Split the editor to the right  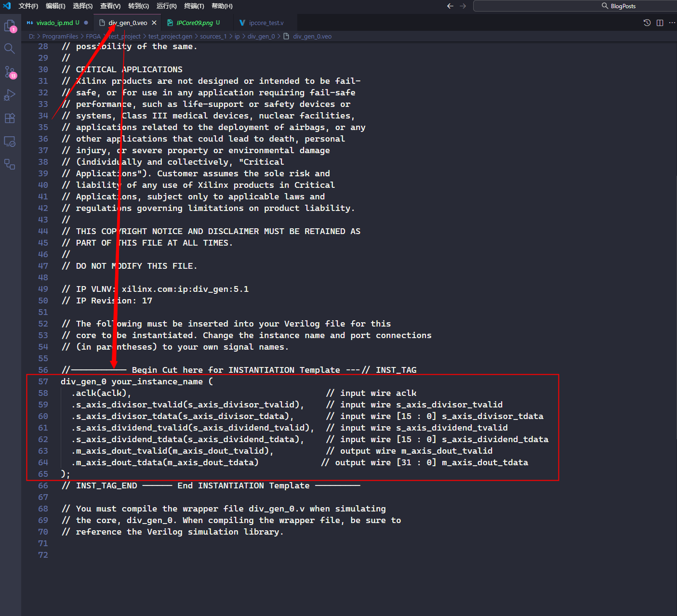pos(660,23)
